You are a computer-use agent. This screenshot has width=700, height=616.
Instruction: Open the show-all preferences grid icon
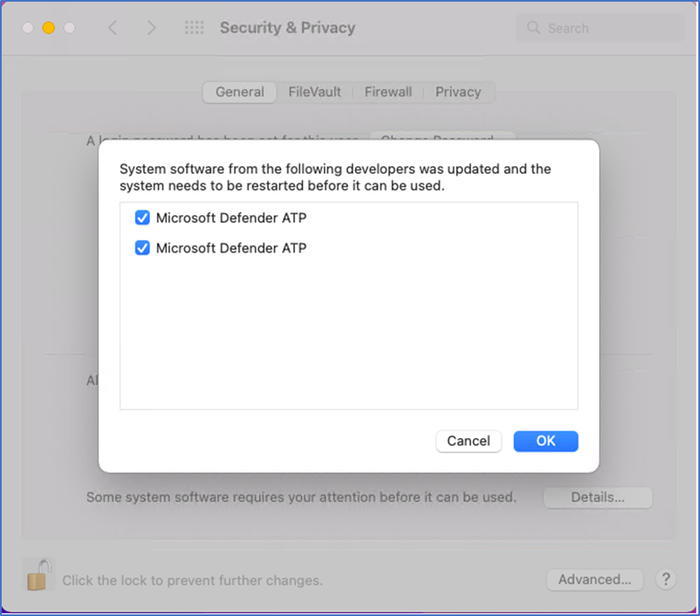coord(194,28)
